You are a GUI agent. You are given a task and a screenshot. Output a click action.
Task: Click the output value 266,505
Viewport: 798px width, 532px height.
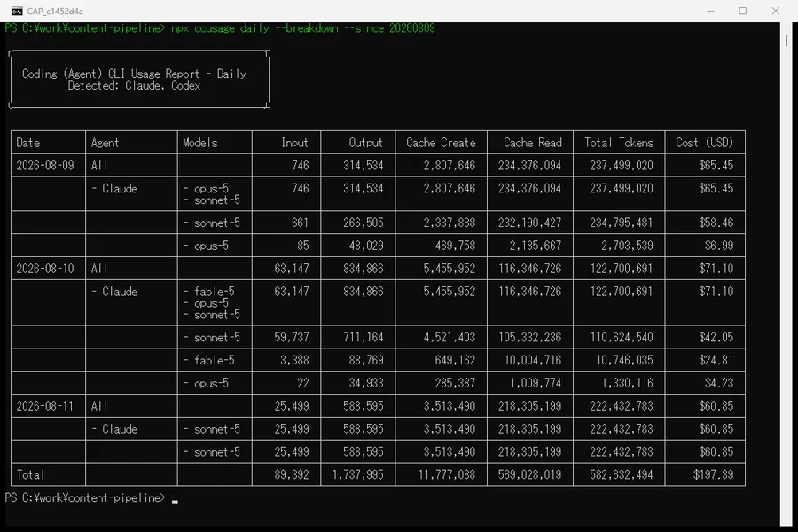[364, 223]
